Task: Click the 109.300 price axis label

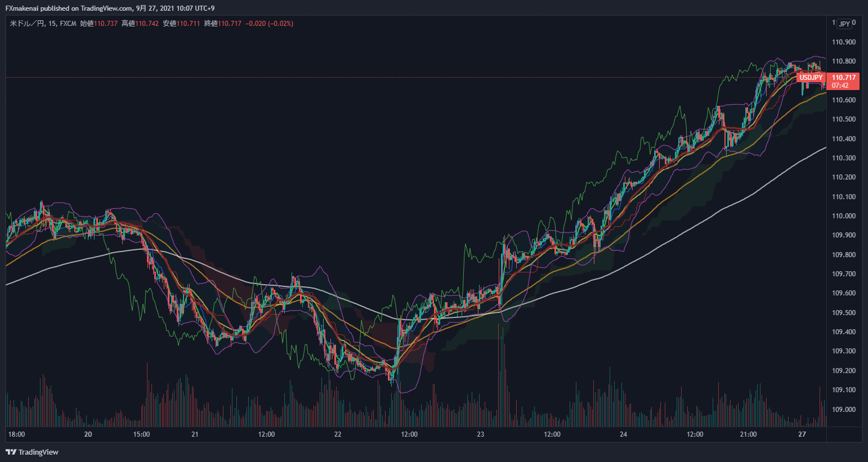Action: [844, 351]
